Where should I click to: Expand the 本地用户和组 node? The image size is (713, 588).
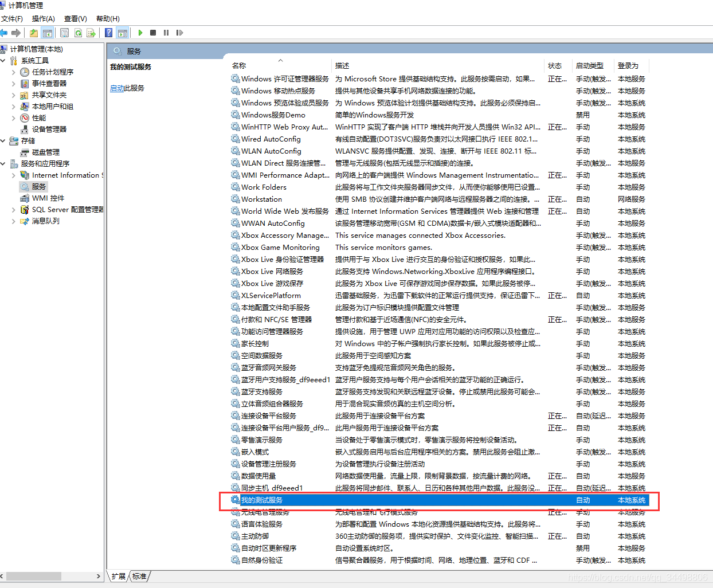click(x=14, y=107)
